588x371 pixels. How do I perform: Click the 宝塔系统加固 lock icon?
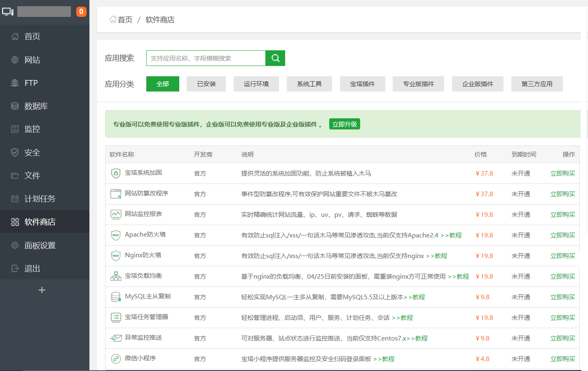pos(116,173)
